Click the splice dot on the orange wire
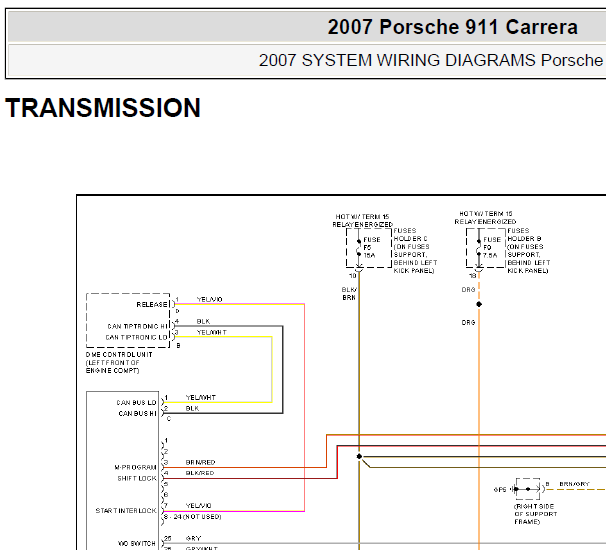The height and width of the screenshot is (550, 606). tap(479, 304)
